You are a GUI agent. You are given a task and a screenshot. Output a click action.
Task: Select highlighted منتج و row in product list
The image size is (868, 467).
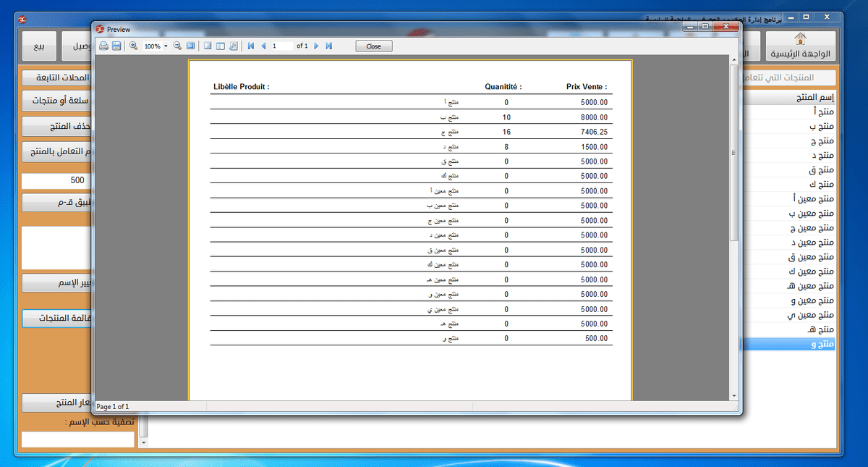click(791, 345)
